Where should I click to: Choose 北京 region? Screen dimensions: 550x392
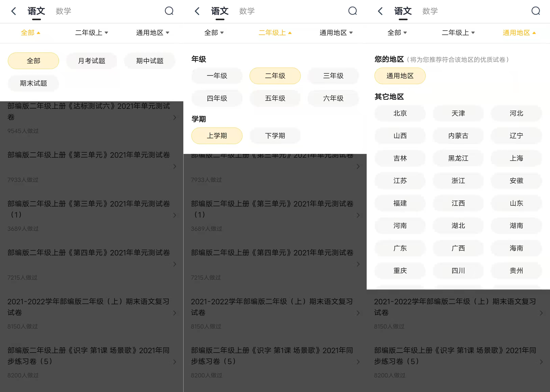[400, 113]
